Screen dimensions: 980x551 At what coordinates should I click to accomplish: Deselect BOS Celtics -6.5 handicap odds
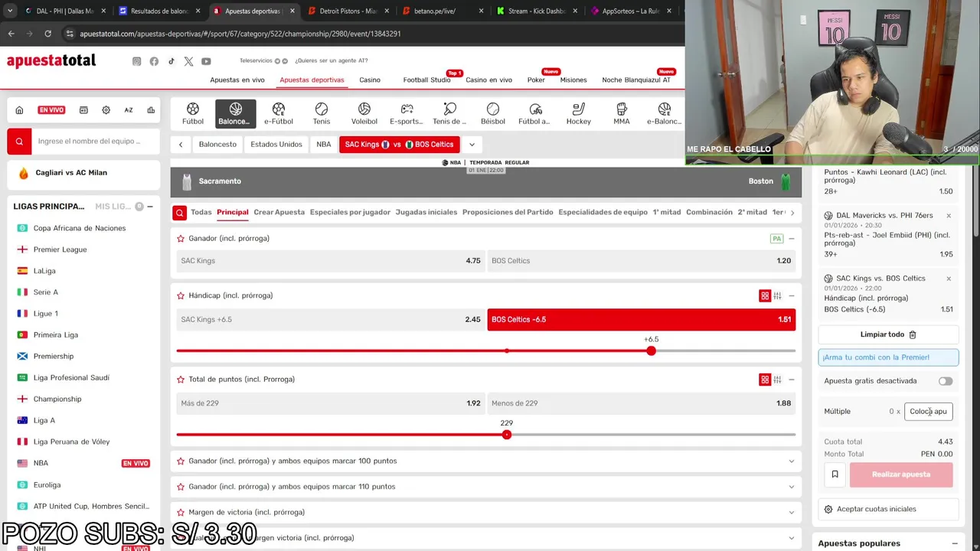[x=642, y=320]
